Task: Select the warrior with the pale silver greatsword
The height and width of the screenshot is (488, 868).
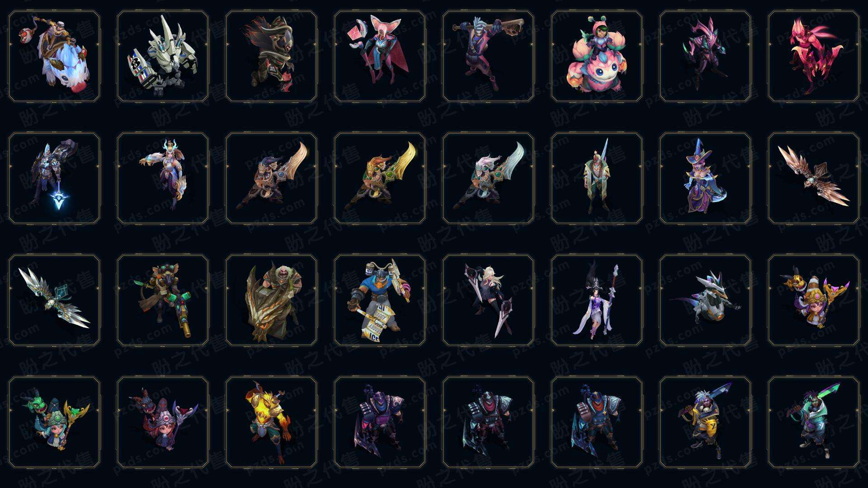Action: 488,178
